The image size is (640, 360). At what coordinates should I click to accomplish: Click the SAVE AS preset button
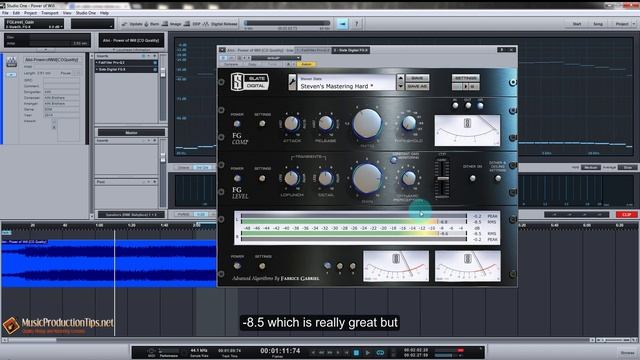417,86
